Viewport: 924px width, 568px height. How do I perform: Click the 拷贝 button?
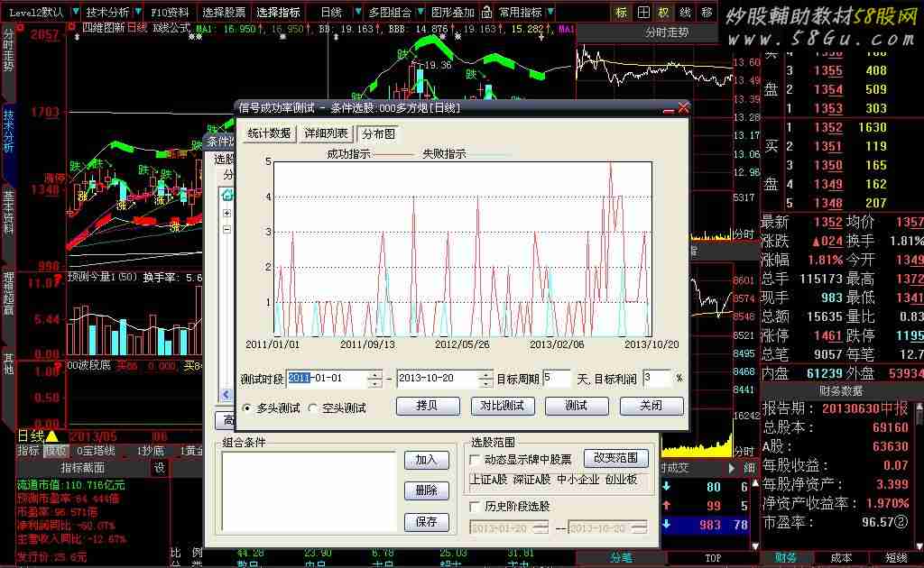click(428, 406)
